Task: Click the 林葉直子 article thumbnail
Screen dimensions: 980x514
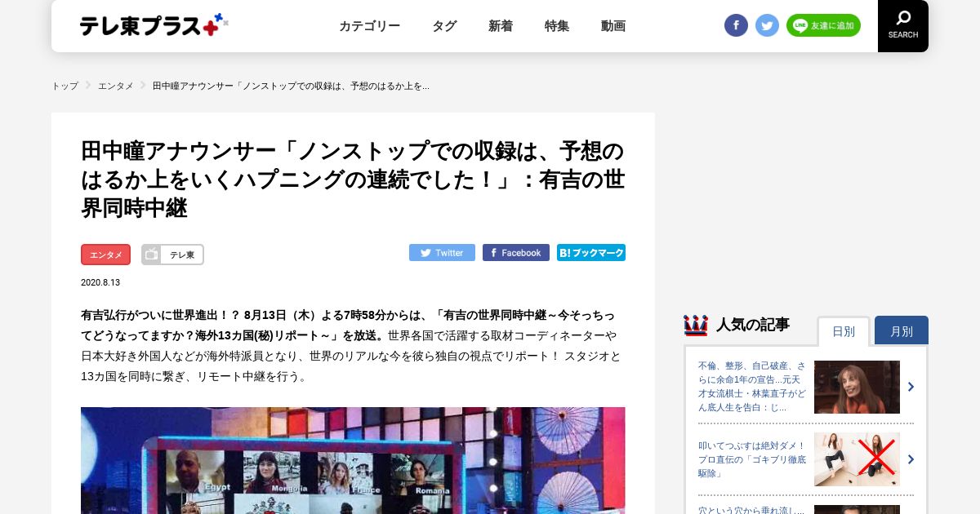Action: (857, 387)
